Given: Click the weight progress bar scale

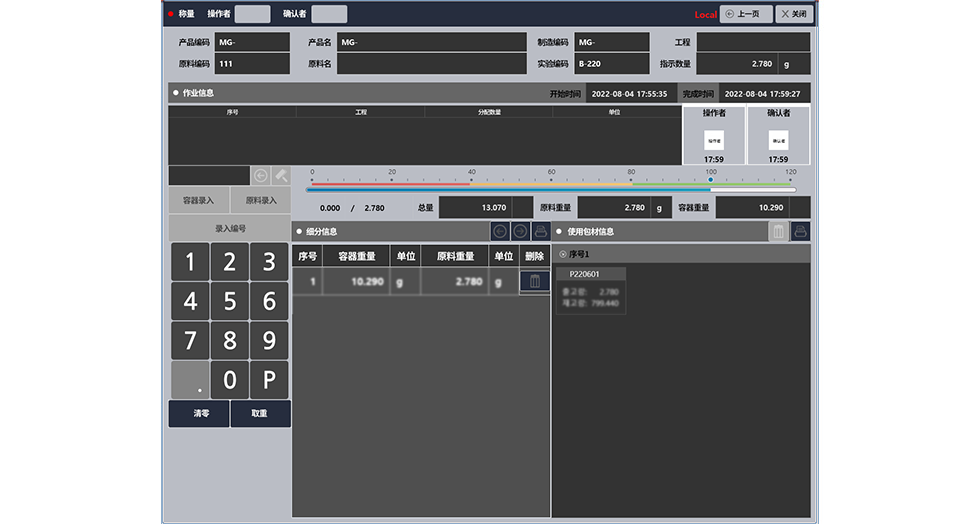Looking at the screenshot, I should [x=552, y=184].
